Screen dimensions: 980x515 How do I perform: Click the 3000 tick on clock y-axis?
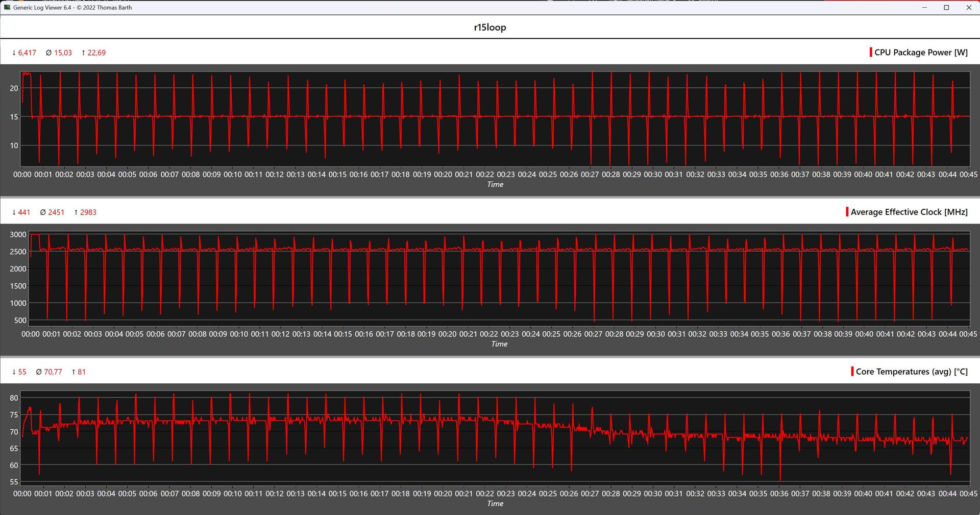pyautogui.click(x=18, y=235)
